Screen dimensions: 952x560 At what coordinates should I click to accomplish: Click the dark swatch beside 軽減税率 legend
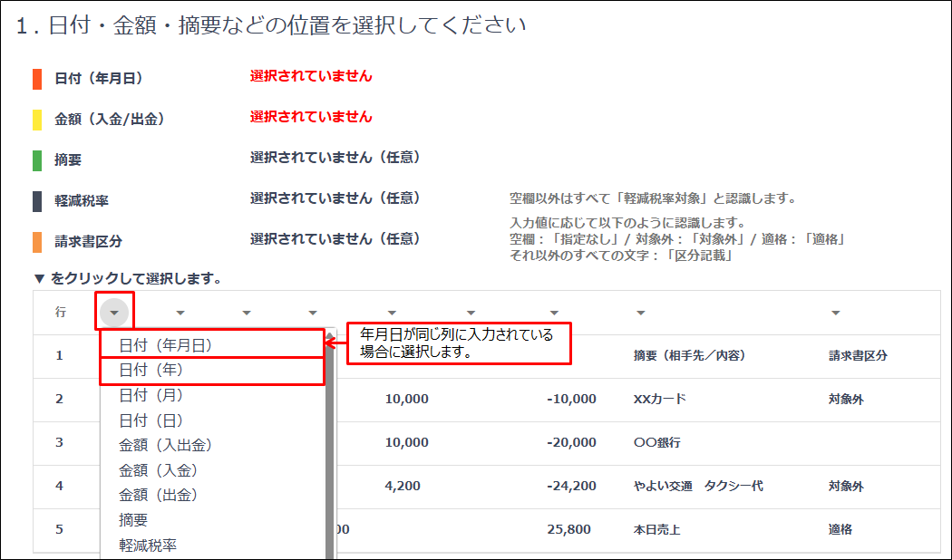pos(37,201)
